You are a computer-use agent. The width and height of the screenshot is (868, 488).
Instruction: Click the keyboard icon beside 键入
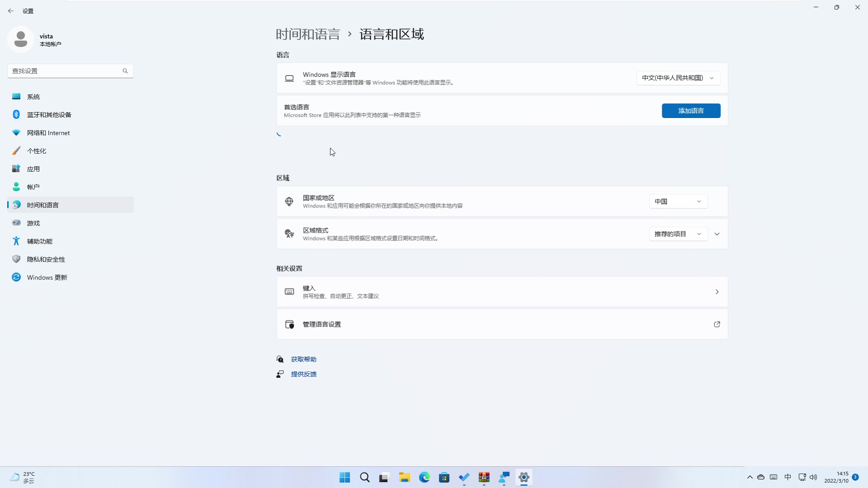(289, 291)
